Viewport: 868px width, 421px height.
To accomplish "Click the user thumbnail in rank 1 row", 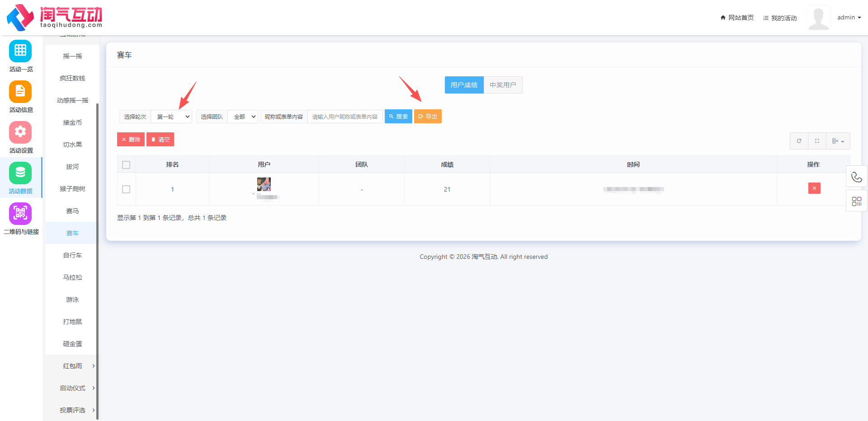I will point(264,184).
